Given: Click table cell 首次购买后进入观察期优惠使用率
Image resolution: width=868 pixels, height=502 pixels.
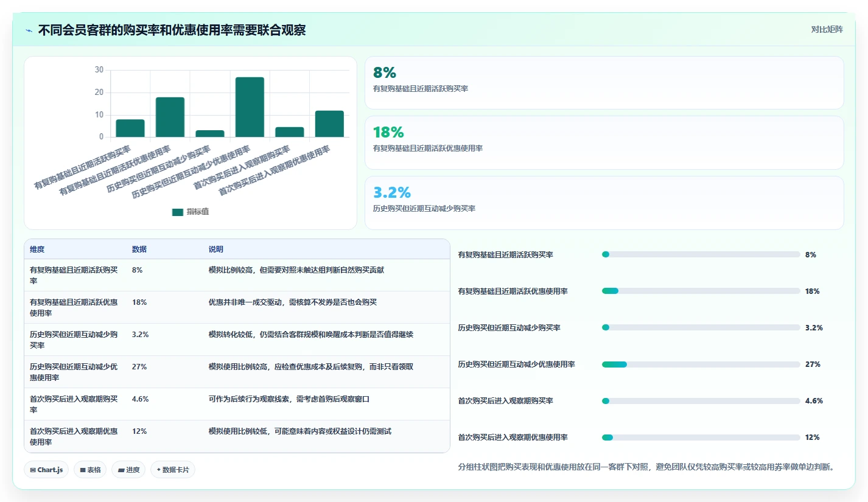Looking at the screenshot, I should click(74, 436).
